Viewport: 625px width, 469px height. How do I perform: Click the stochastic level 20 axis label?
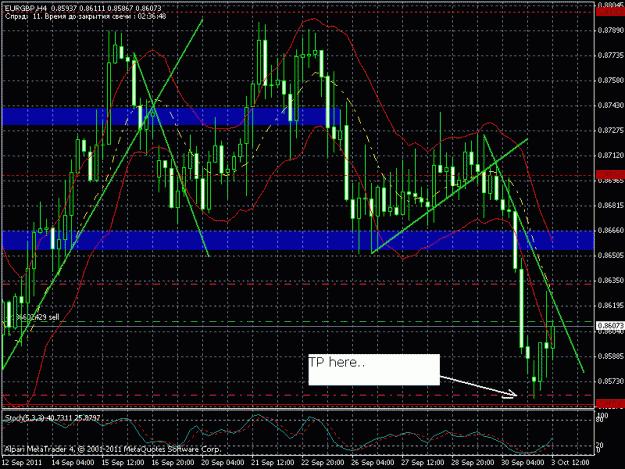click(x=601, y=445)
